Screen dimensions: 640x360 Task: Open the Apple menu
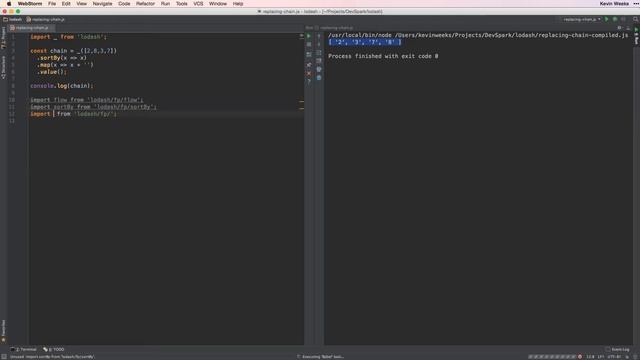(x=9, y=4)
